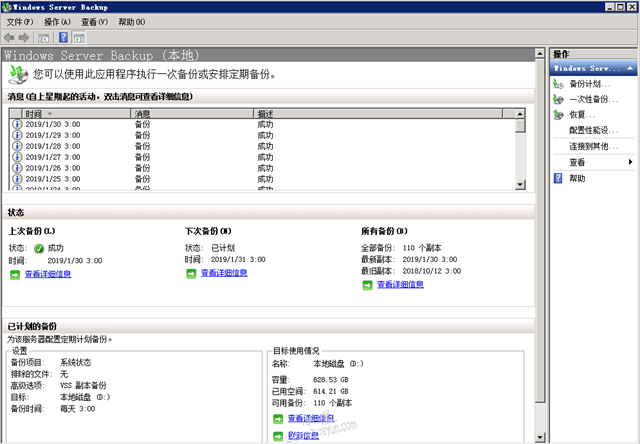Select the 2019/1/27 3:00 备份 message row
Image resolution: width=640 pixels, height=444 pixels.
point(261,157)
